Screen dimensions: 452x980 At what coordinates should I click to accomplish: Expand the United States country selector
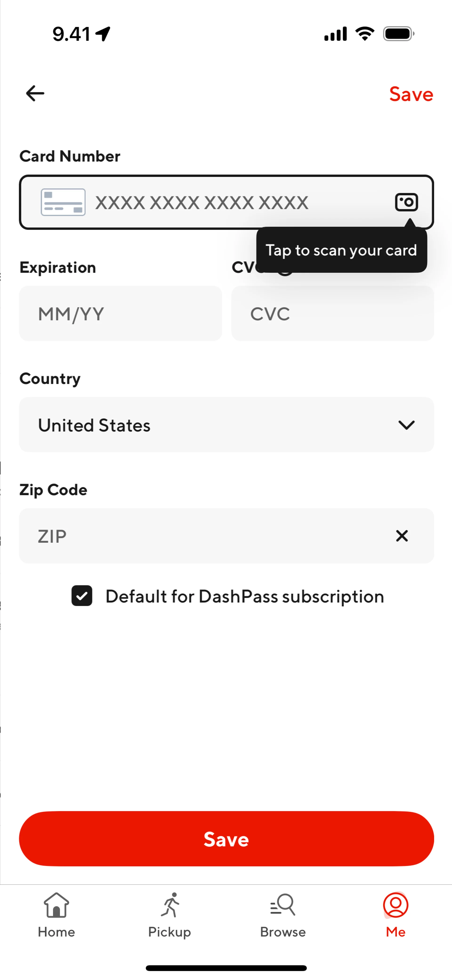pyautogui.click(x=226, y=425)
